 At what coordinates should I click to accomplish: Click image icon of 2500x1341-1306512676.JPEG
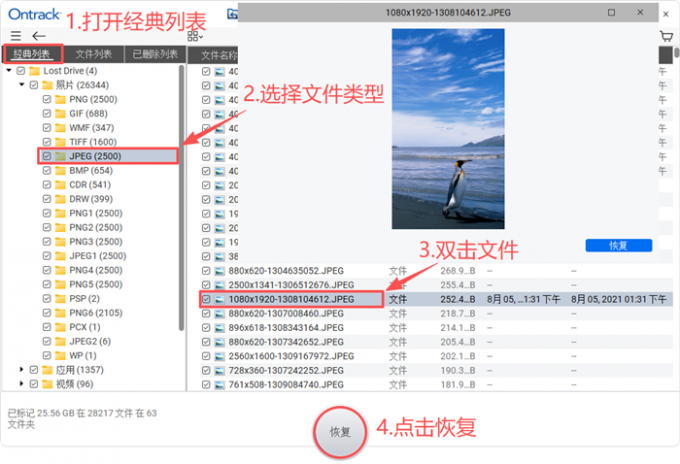(220, 285)
